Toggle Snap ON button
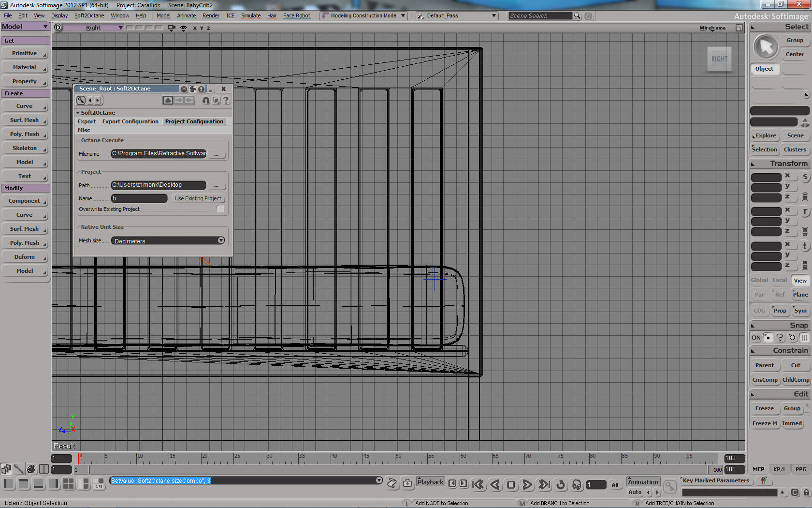The image size is (812, 508). pyautogui.click(x=756, y=338)
